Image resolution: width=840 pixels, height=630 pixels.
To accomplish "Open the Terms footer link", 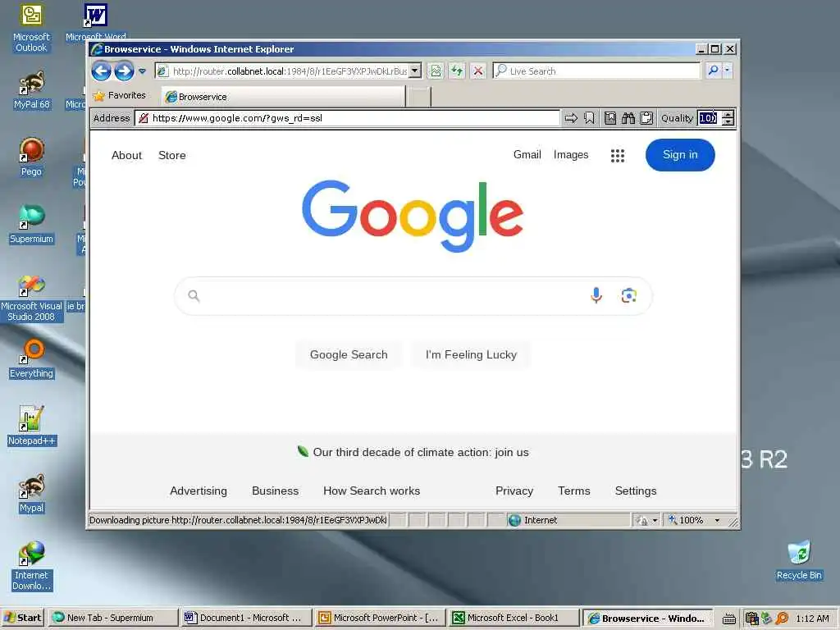I will (x=573, y=491).
